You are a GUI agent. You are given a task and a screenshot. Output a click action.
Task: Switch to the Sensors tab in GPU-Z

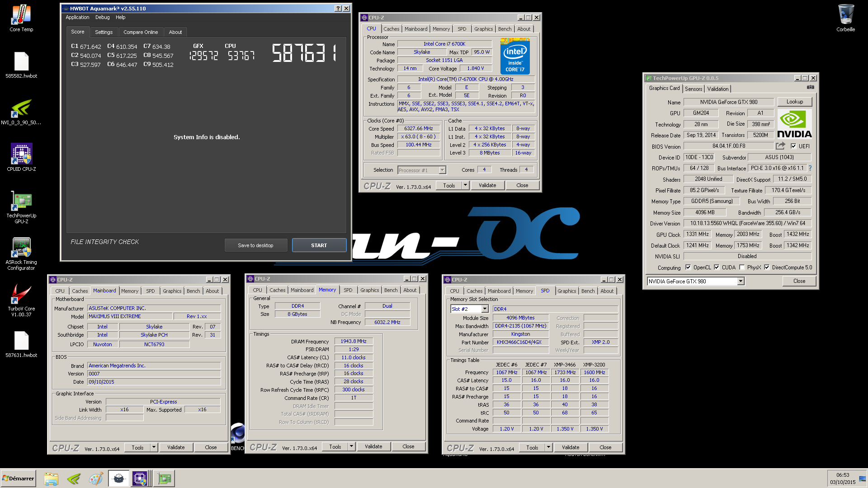(693, 89)
